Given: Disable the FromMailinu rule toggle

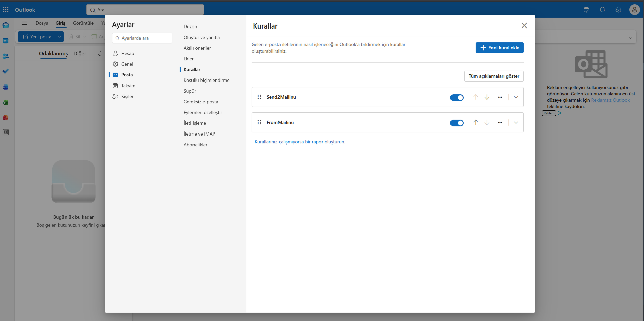Looking at the screenshot, I should click(x=457, y=123).
